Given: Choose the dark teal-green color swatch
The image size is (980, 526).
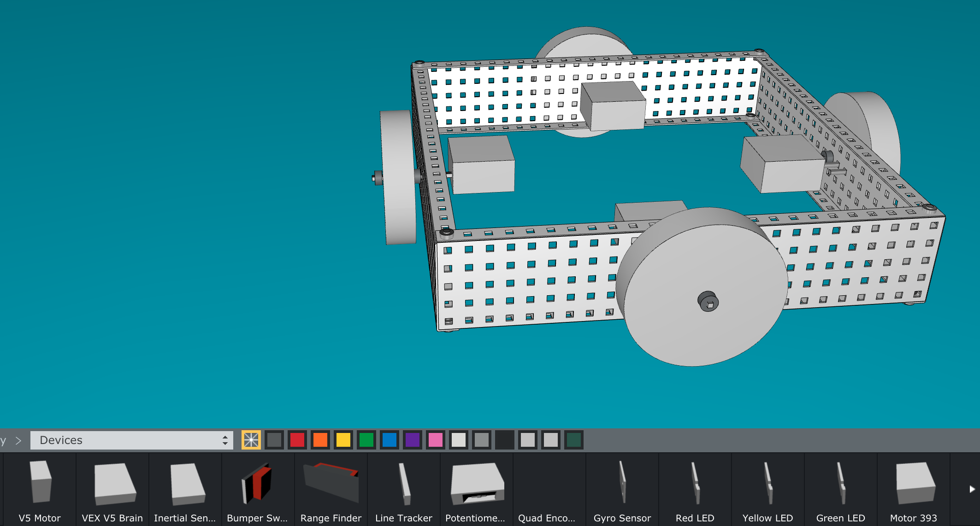Looking at the screenshot, I should pos(574,440).
